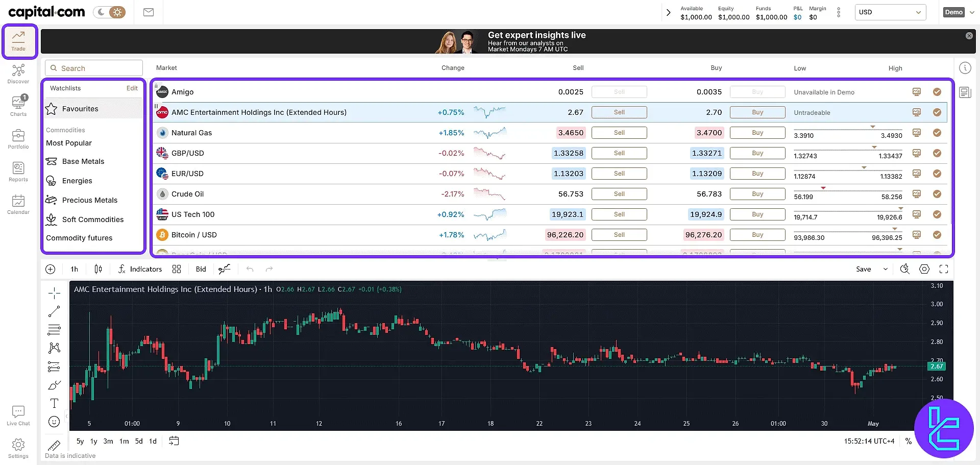The width and height of the screenshot is (980, 465).
Task: Select the Favourites watchlist
Action: coord(80,109)
